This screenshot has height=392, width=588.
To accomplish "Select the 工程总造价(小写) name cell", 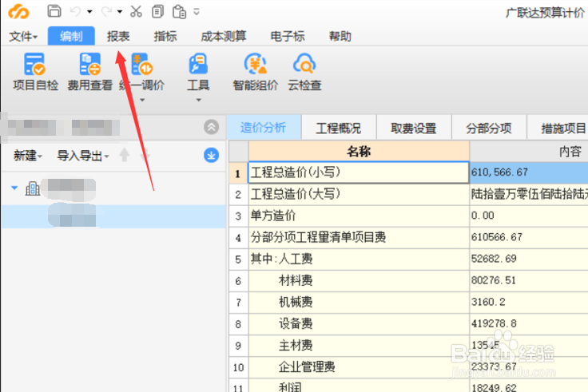I will [359, 172].
